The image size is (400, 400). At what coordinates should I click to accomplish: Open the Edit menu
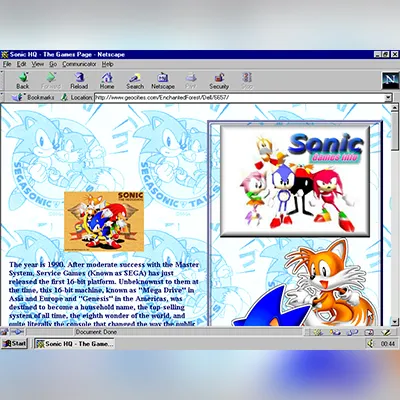point(22,64)
